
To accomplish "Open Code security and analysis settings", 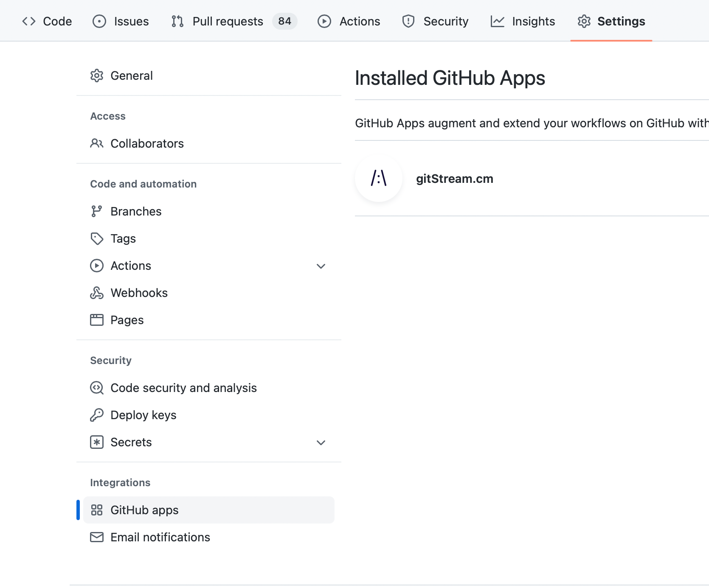I will click(183, 387).
